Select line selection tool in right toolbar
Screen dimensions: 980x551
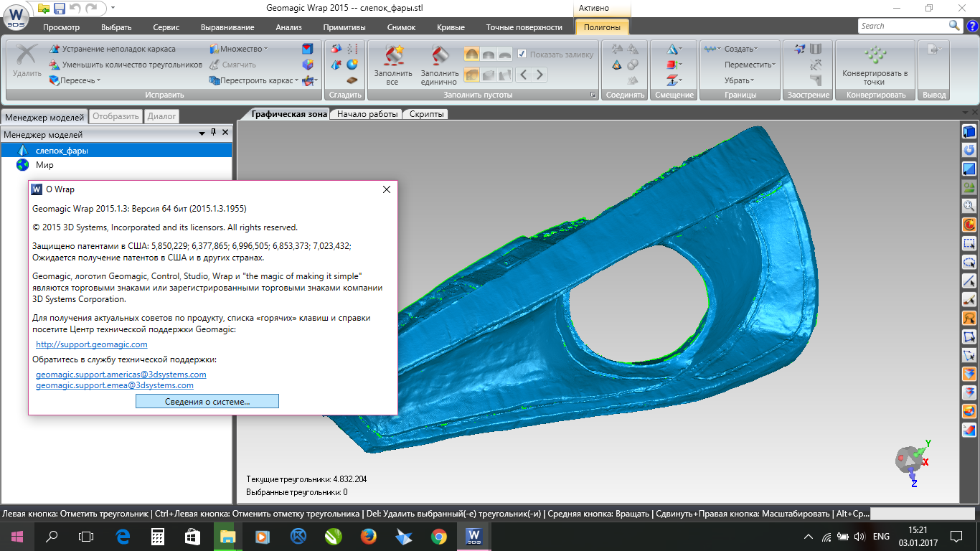[969, 281]
